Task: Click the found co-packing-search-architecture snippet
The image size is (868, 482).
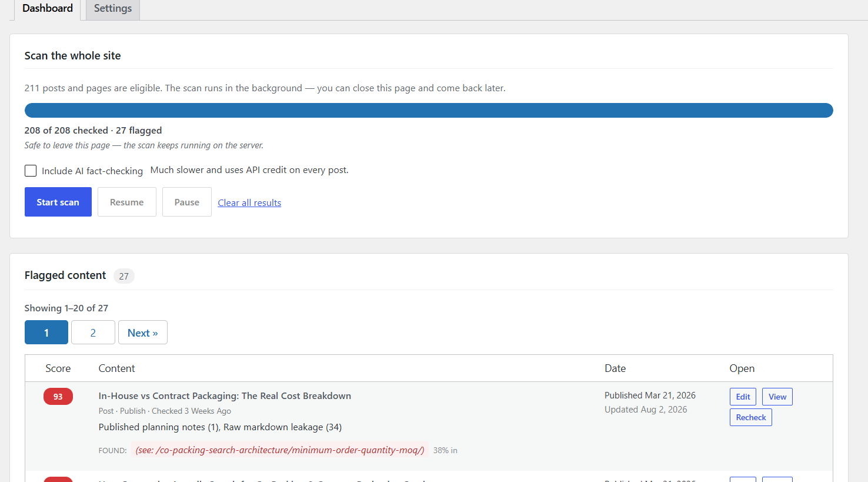Action: [x=280, y=450]
